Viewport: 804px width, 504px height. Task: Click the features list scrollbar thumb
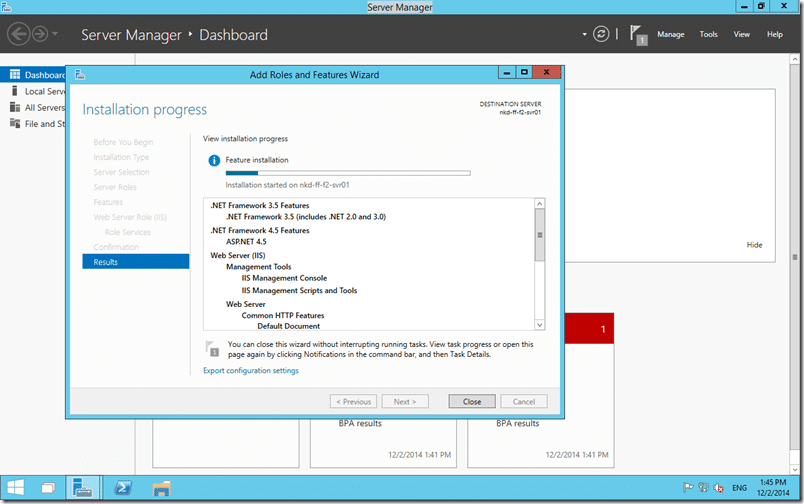tap(539, 235)
